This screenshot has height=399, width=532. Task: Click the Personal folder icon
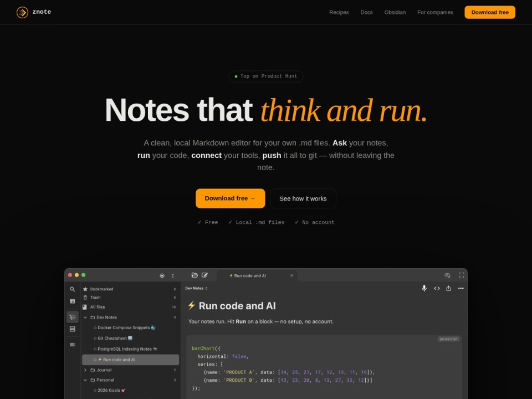pos(93,380)
